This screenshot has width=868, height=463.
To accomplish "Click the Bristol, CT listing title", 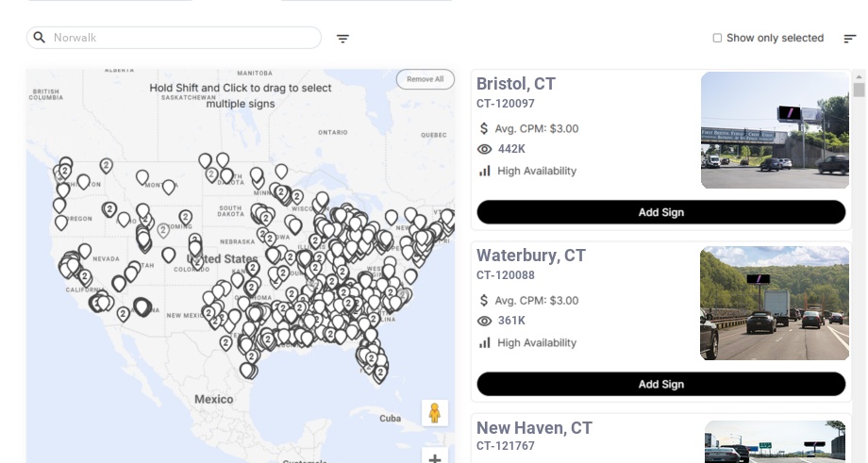I will click(x=516, y=84).
